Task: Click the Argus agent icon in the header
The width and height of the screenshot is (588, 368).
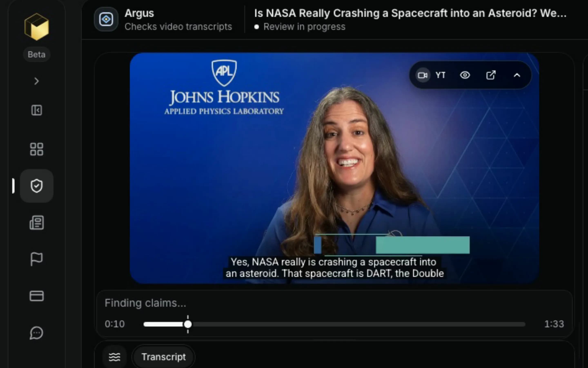Action: click(106, 19)
